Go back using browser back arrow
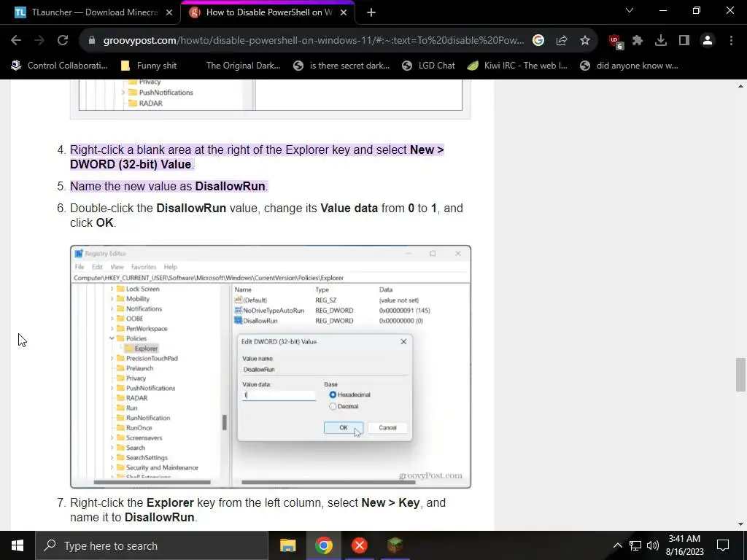 point(16,41)
